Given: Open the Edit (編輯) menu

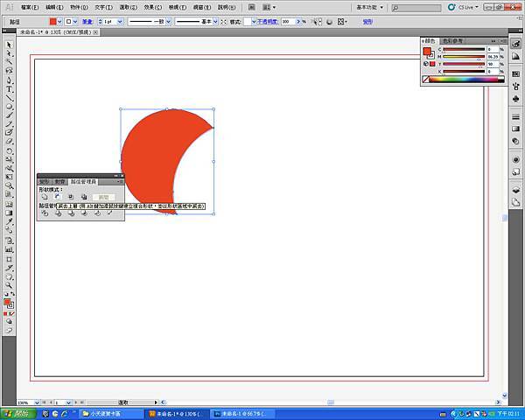Looking at the screenshot, I should coord(54,7).
